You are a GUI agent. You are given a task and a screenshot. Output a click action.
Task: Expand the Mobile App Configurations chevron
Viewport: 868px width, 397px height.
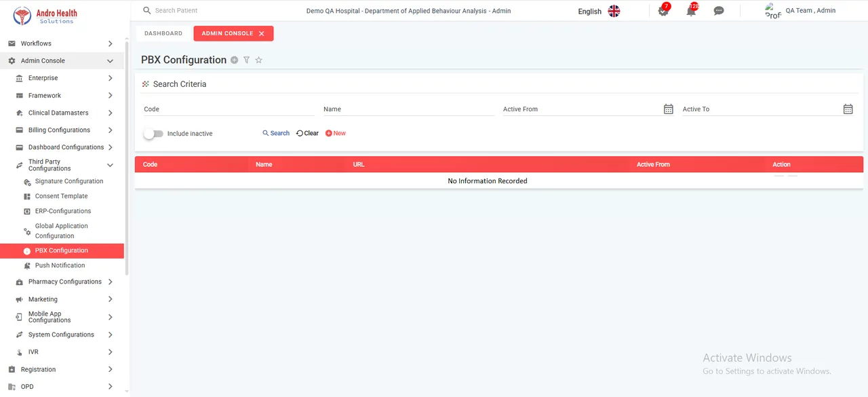(x=111, y=317)
